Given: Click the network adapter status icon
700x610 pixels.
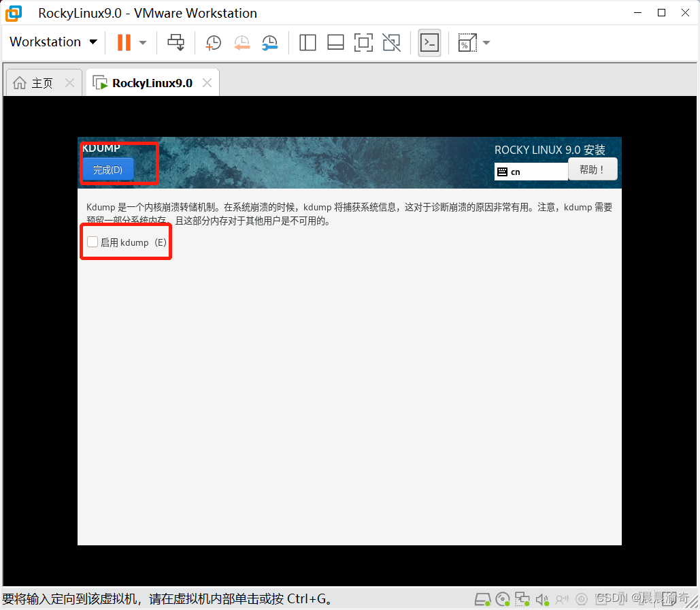Looking at the screenshot, I should [x=522, y=599].
